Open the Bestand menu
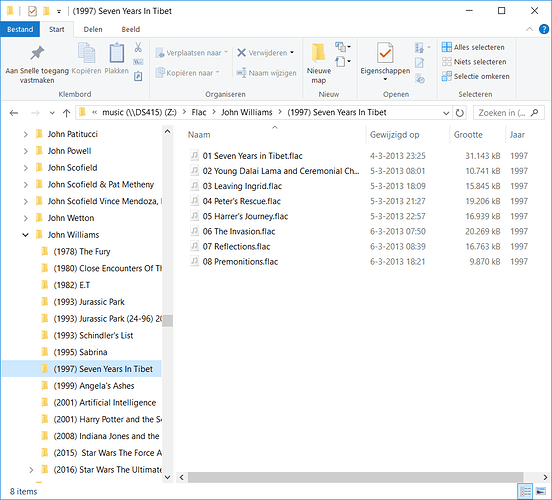 20,29
